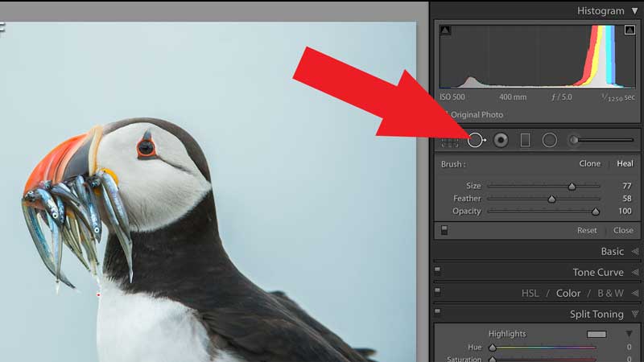Select the Radial Filter tool

550,140
